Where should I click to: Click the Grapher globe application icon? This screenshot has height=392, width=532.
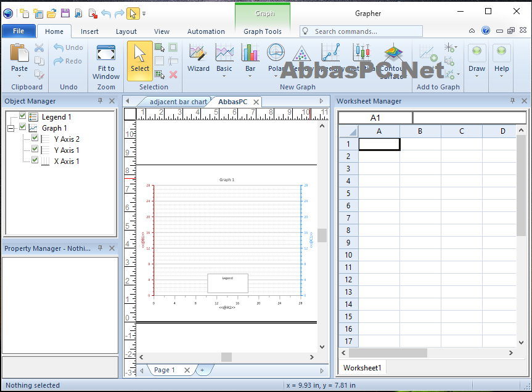[x=8, y=13]
